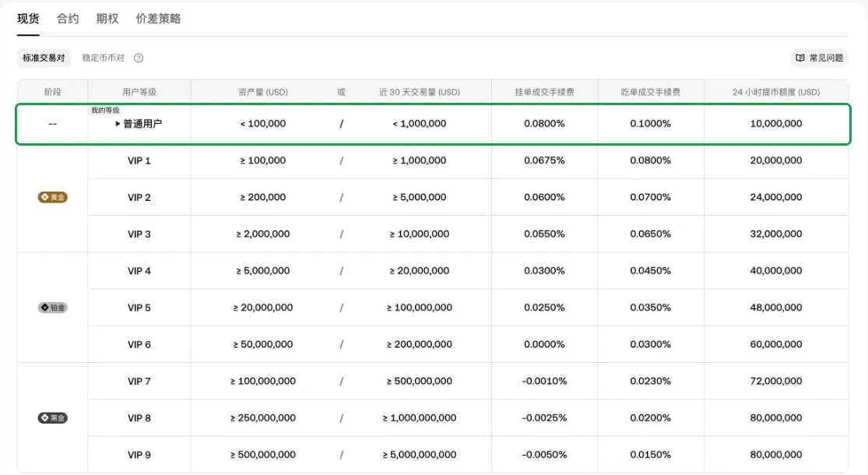Open the 价差策略 tab
Image resolution: width=868 pixels, height=475 pixels.
158,19
